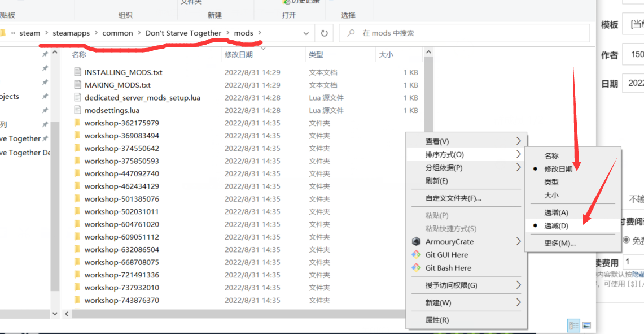
Task: Sort by 类型 in the sort submenu
Action: coord(573,182)
